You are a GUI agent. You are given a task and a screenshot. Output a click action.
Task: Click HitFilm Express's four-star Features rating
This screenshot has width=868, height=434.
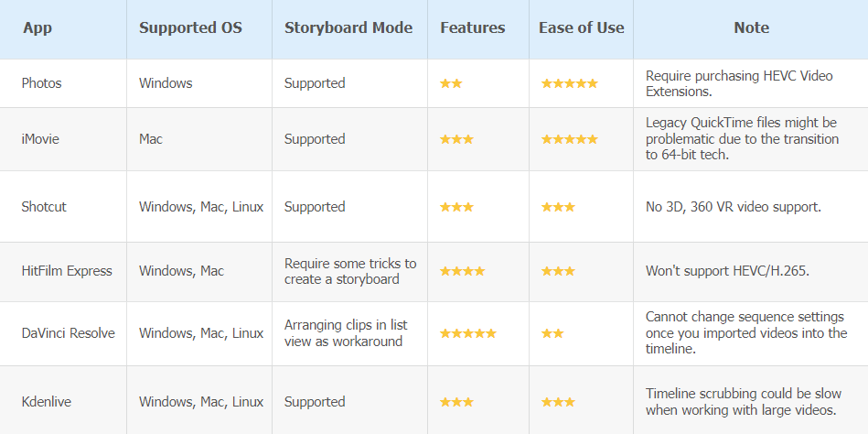[462, 271]
